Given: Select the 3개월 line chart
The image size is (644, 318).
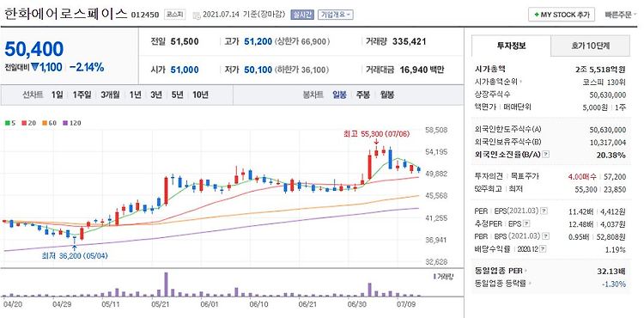Looking at the screenshot, I should (x=110, y=95).
